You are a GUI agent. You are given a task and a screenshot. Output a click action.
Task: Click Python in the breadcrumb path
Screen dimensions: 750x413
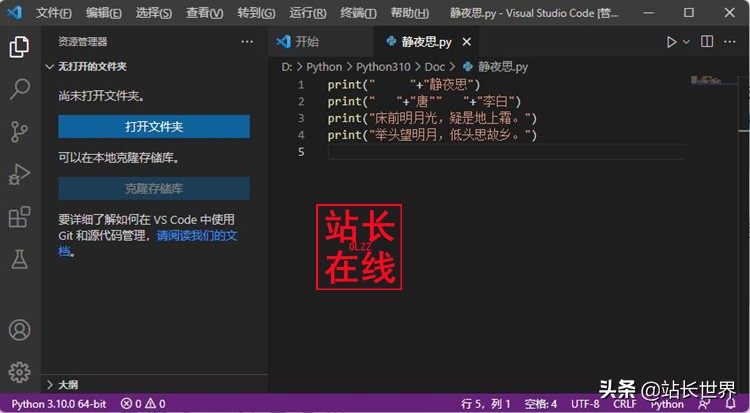[x=324, y=67]
